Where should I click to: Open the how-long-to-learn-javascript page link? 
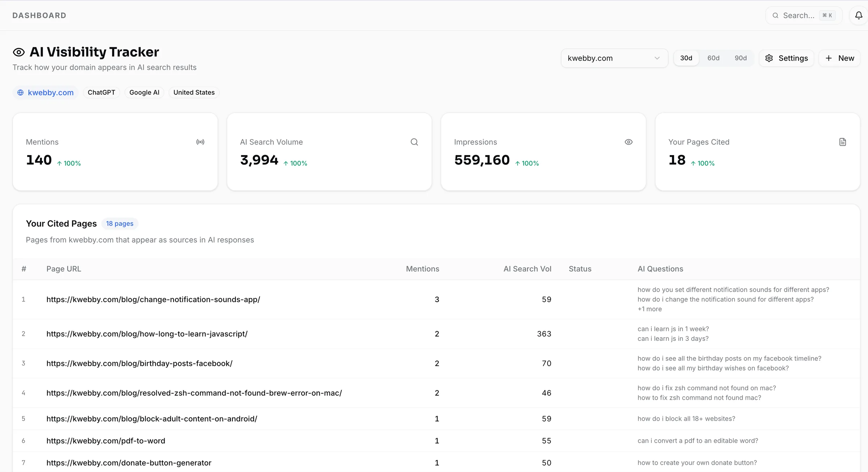tap(147, 334)
